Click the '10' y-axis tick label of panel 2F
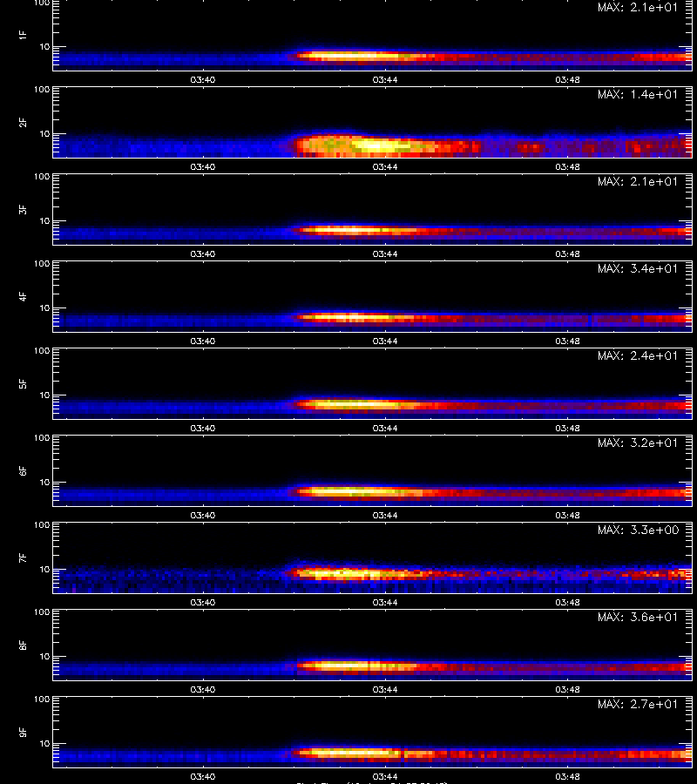Screen dimensions: 697x784 (44, 133)
